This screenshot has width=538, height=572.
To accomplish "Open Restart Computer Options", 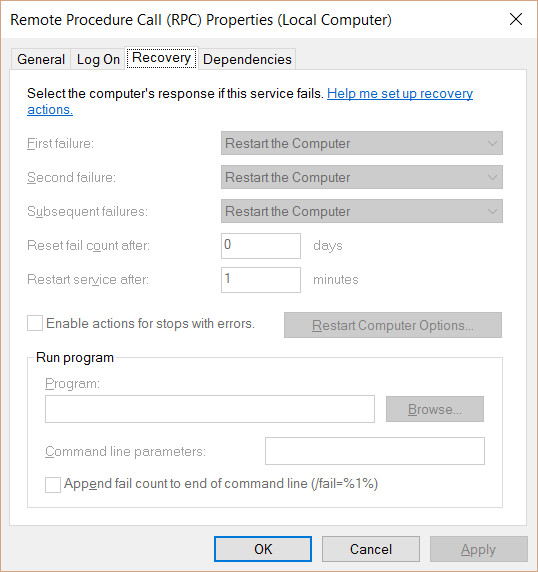I will pos(393,325).
